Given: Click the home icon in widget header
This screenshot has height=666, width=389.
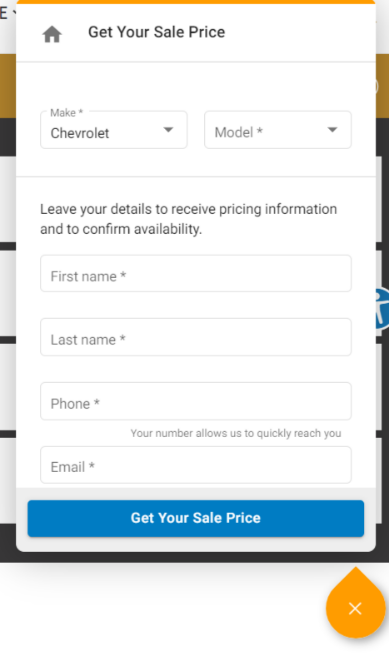Looking at the screenshot, I should pyautogui.click(x=52, y=34).
